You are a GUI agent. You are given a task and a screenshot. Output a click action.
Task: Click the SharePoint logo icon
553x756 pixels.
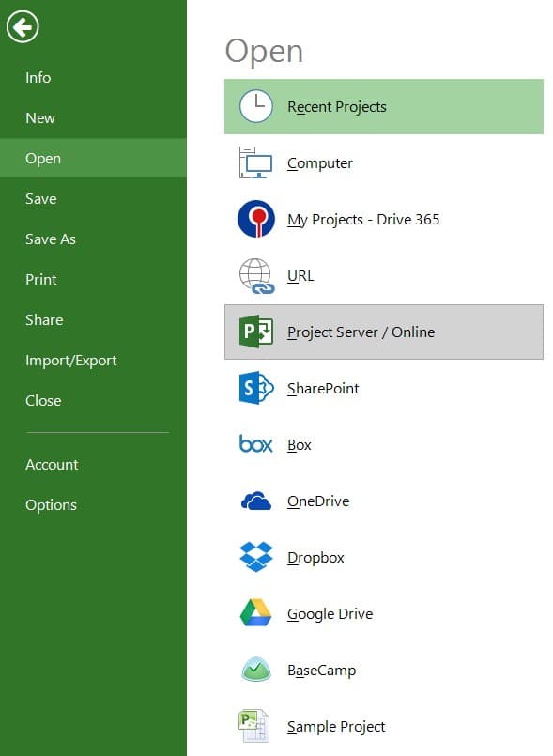click(x=256, y=388)
